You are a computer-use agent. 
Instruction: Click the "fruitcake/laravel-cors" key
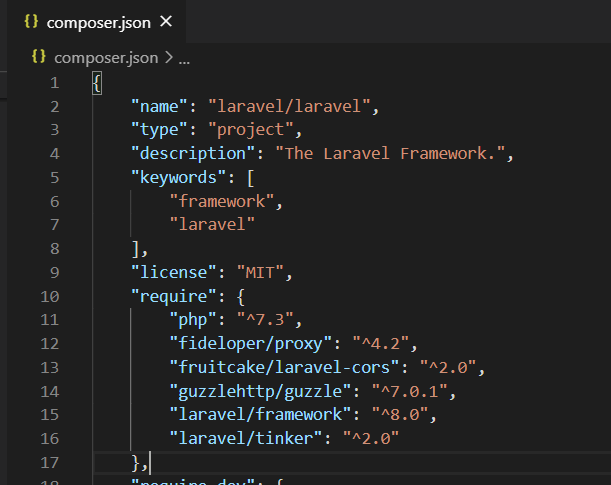click(284, 368)
